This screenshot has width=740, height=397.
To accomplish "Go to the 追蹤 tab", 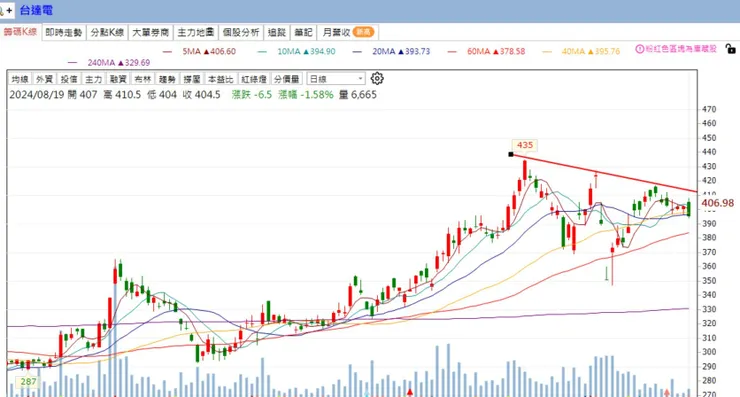I will (x=277, y=33).
